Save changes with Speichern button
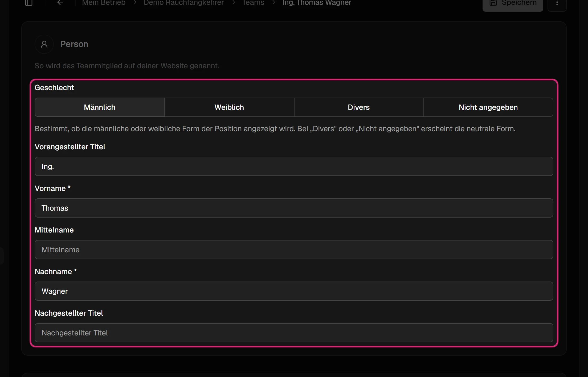588x377 pixels. pyautogui.click(x=513, y=3)
